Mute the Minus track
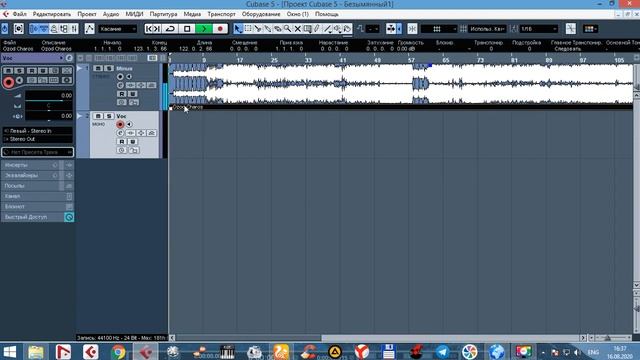This screenshot has width=640, height=360. point(98,68)
